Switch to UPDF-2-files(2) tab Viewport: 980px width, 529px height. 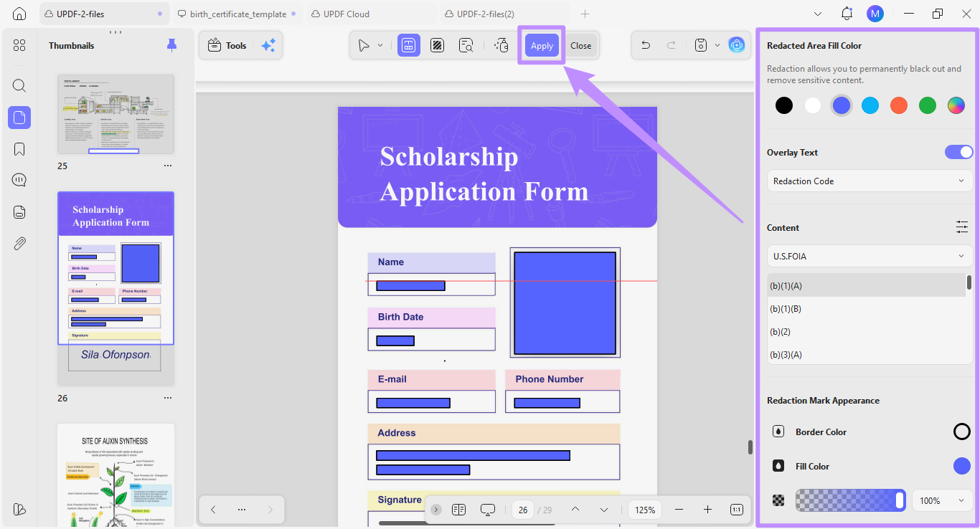[505, 14]
